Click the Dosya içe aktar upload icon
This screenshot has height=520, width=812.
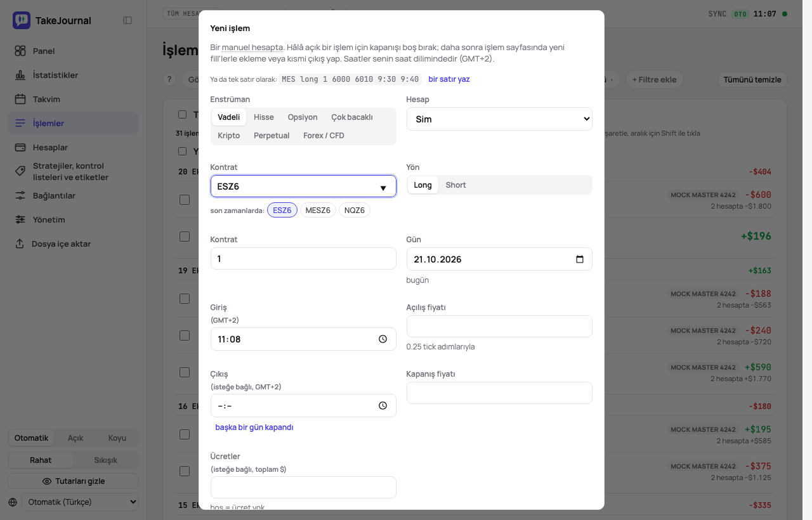click(x=20, y=244)
